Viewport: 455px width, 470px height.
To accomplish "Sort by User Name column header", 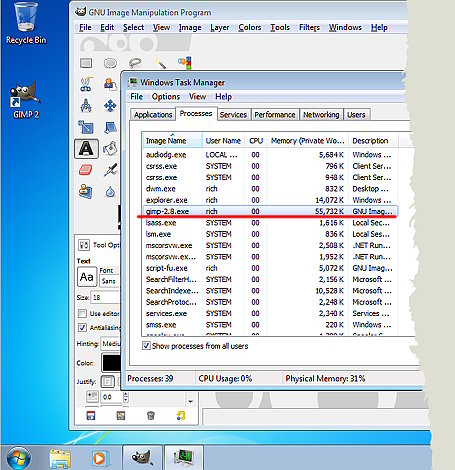I will [223, 141].
